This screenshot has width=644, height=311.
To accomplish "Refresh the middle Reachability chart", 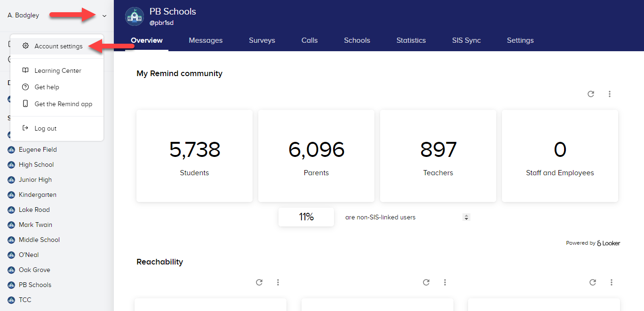I will (426, 282).
